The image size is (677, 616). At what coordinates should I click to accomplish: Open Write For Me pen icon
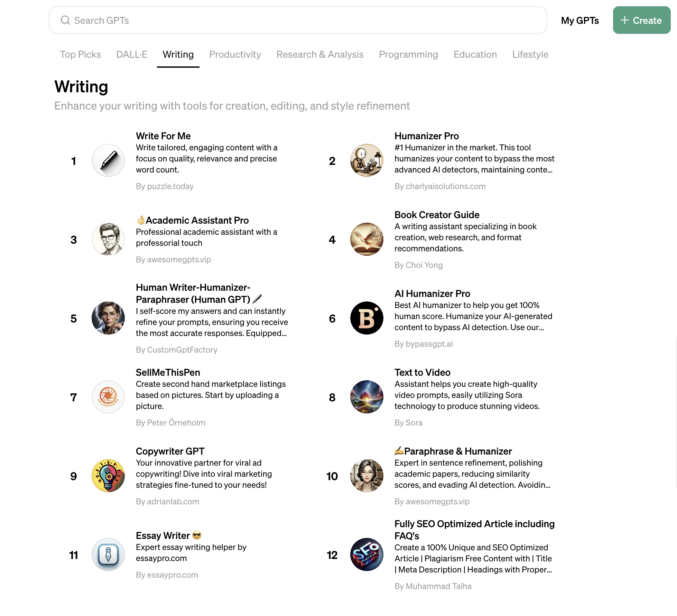[x=108, y=161]
